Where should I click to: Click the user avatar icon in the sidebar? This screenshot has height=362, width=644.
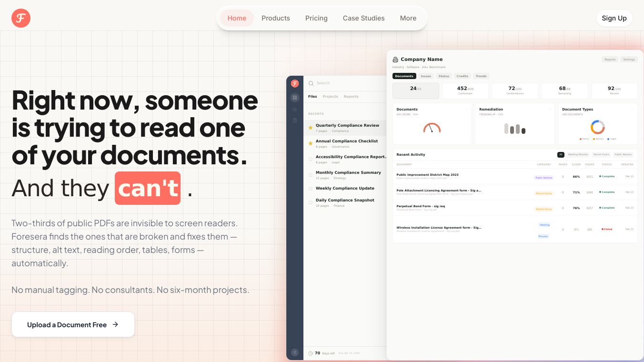coord(295,352)
